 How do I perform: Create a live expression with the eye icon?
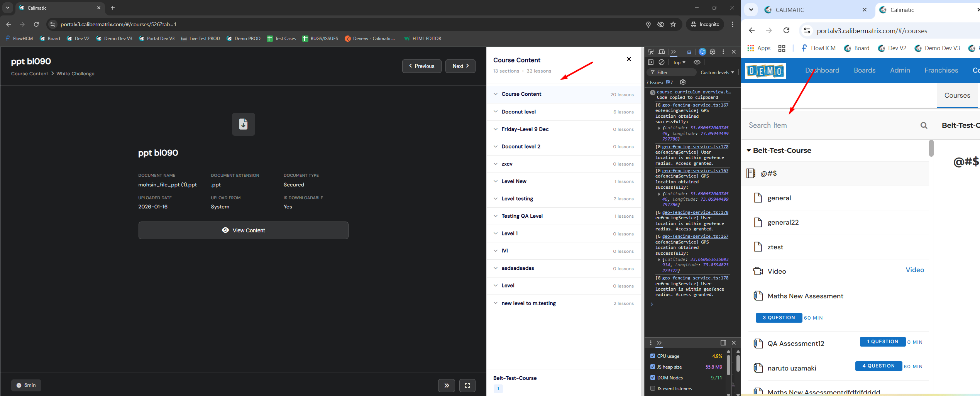click(697, 62)
